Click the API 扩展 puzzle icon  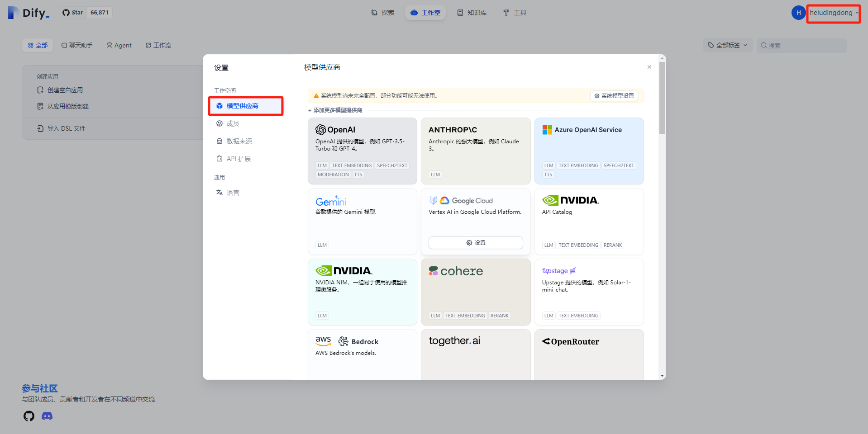pyautogui.click(x=219, y=159)
